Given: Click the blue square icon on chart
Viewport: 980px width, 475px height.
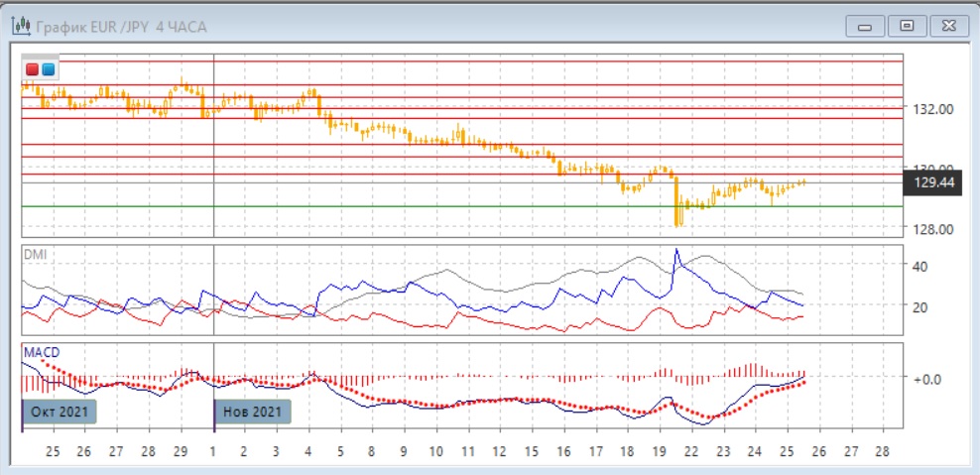Looking at the screenshot, I should pyautogui.click(x=48, y=69).
